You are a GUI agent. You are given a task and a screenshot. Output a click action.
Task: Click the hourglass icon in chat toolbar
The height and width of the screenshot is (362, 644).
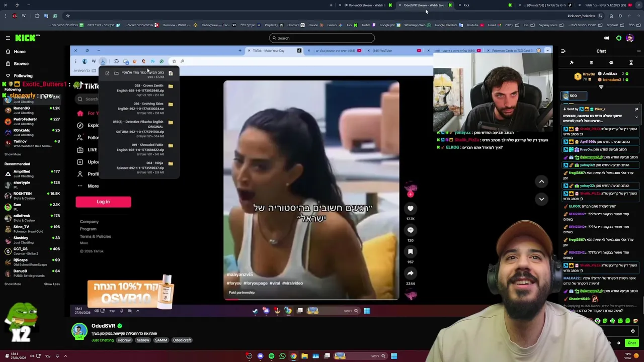pyautogui.click(x=631, y=63)
